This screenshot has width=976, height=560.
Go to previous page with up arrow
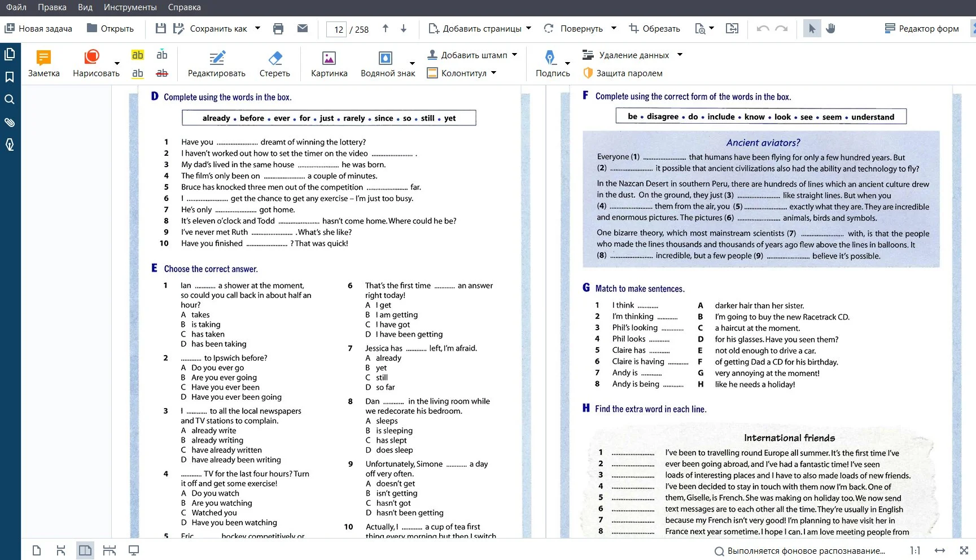386,28
